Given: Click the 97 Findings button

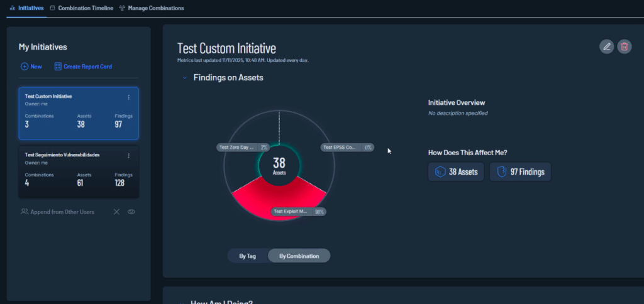Looking at the screenshot, I should click(520, 172).
